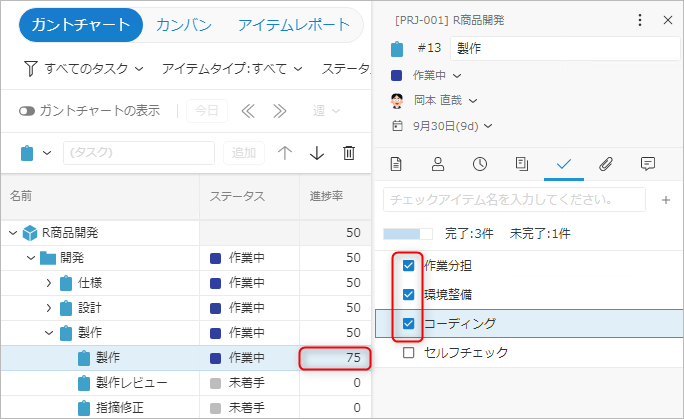Open the person assignee tab
The image size is (684, 419).
[x=438, y=164]
